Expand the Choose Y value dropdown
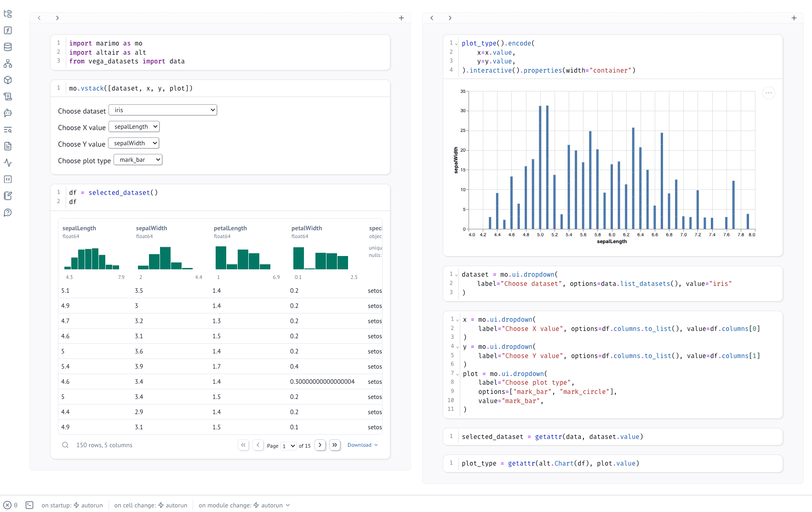The image size is (812, 512). [x=134, y=143]
